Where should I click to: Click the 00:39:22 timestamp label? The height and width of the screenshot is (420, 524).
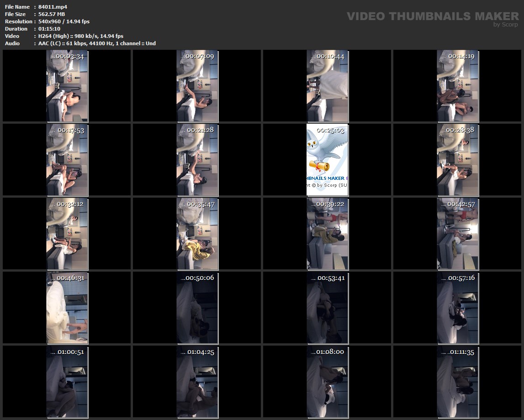tap(330, 204)
